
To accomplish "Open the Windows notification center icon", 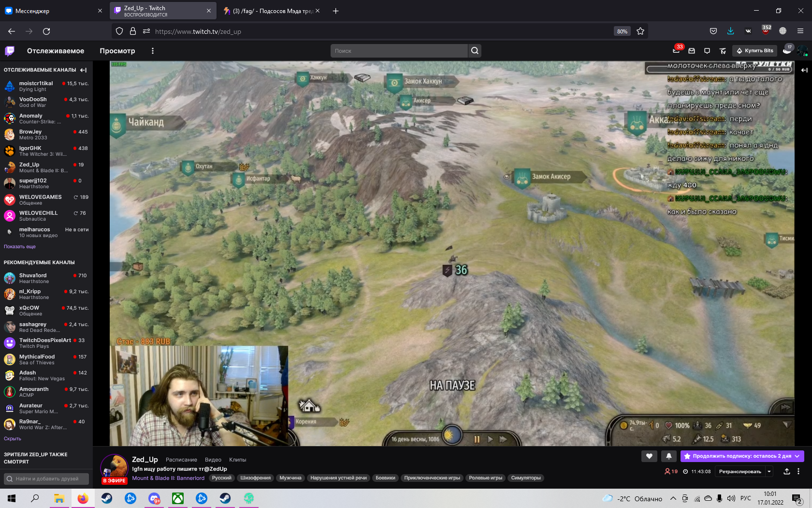I will click(797, 498).
